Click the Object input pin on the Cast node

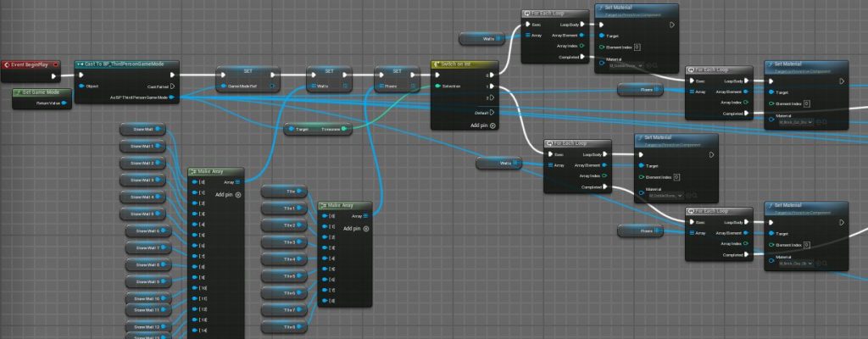81,86
